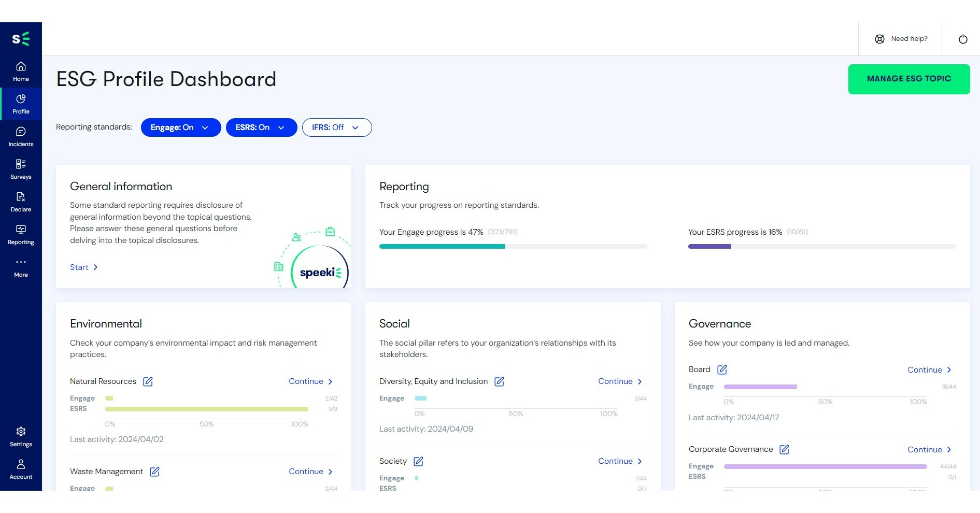Open the Home section in the sidebar
This screenshot has width=980, height=513.
(x=21, y=71)
